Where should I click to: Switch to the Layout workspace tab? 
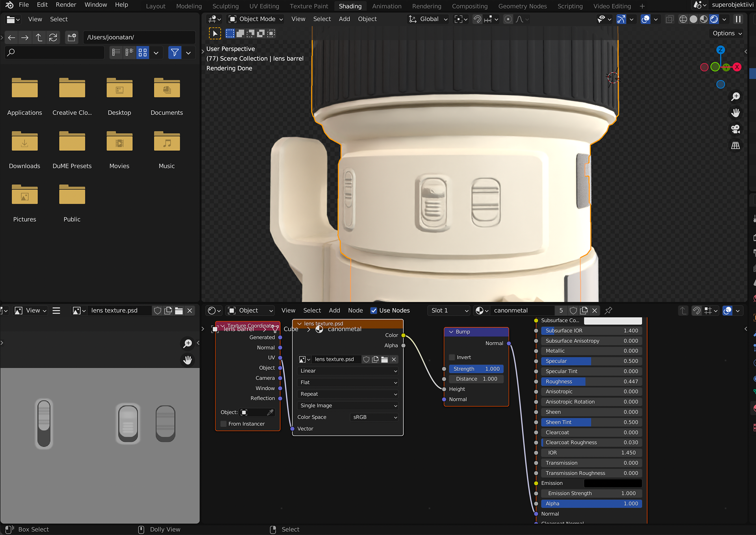(156, 6)
